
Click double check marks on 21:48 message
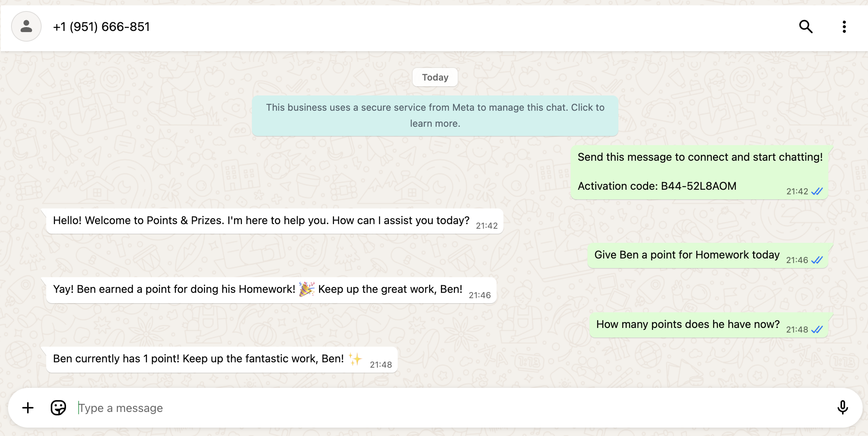(x=817, y=329)
